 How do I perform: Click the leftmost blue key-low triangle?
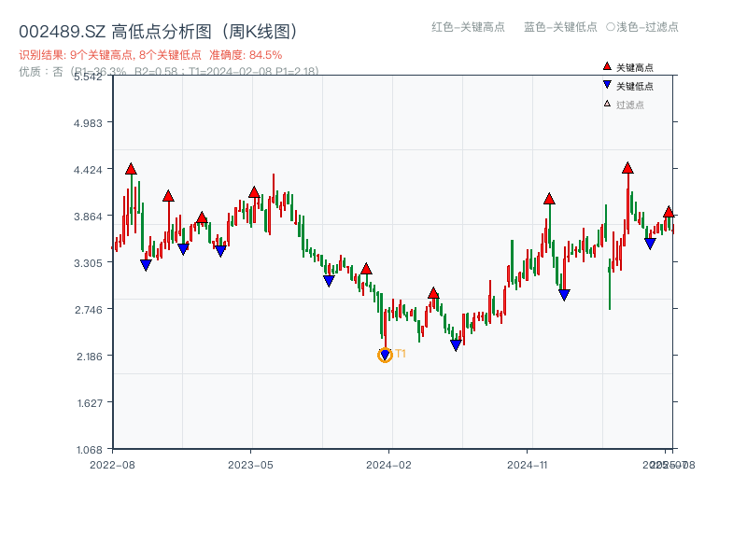pyautogui.click(x=147, y=265)
